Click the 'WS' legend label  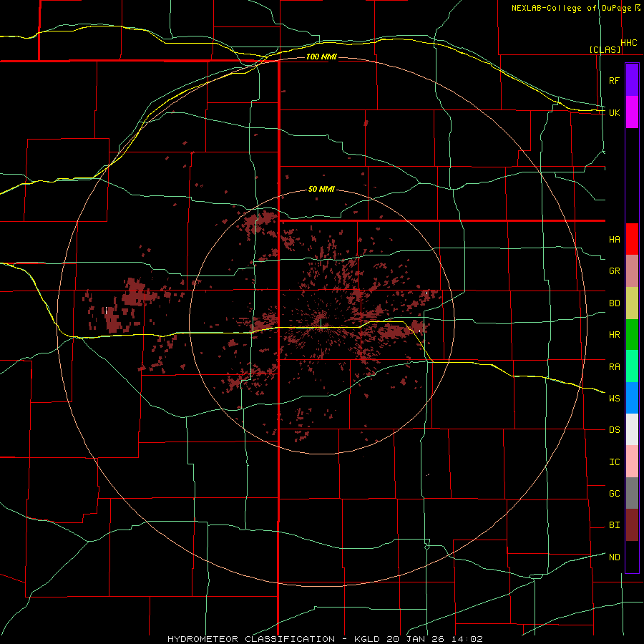(614, 399)
